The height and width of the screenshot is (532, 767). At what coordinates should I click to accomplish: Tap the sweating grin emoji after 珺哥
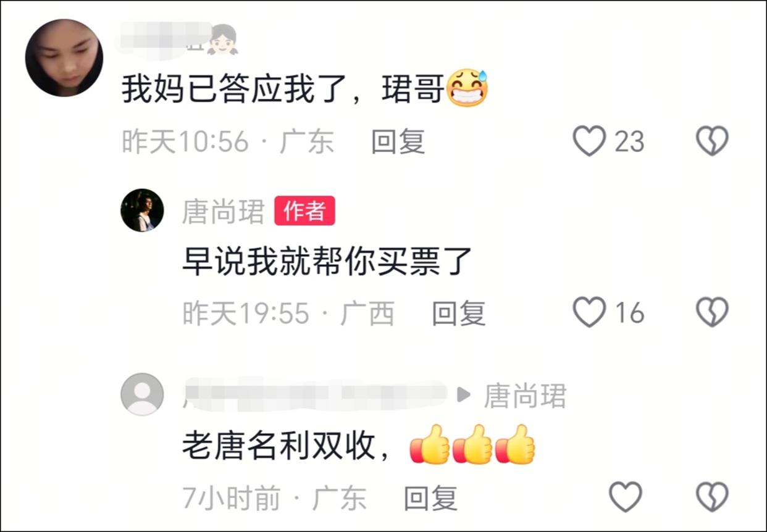(x=467, y=88)
